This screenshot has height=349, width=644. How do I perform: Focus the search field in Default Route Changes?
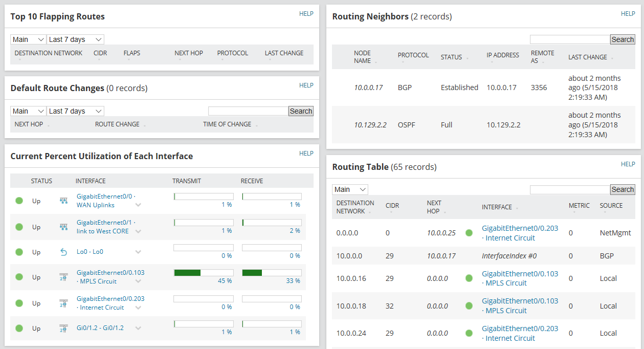coord(248,111)
